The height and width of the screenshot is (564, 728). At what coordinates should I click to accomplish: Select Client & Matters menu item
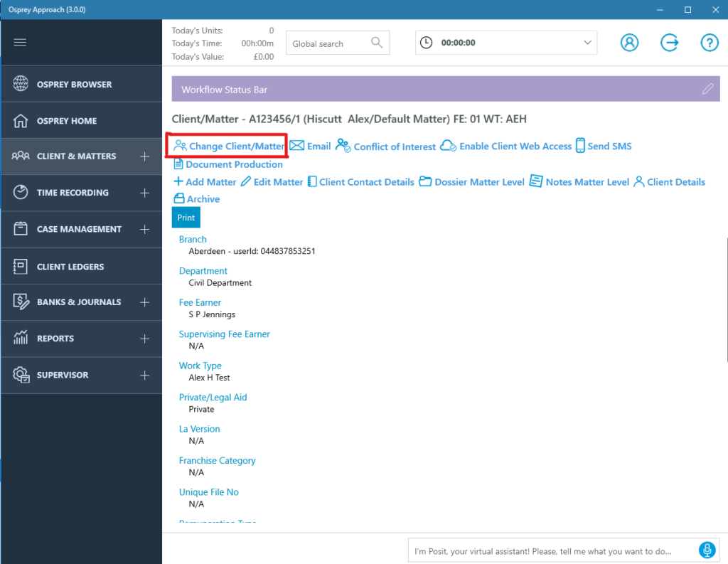click(x=81, y=156)
